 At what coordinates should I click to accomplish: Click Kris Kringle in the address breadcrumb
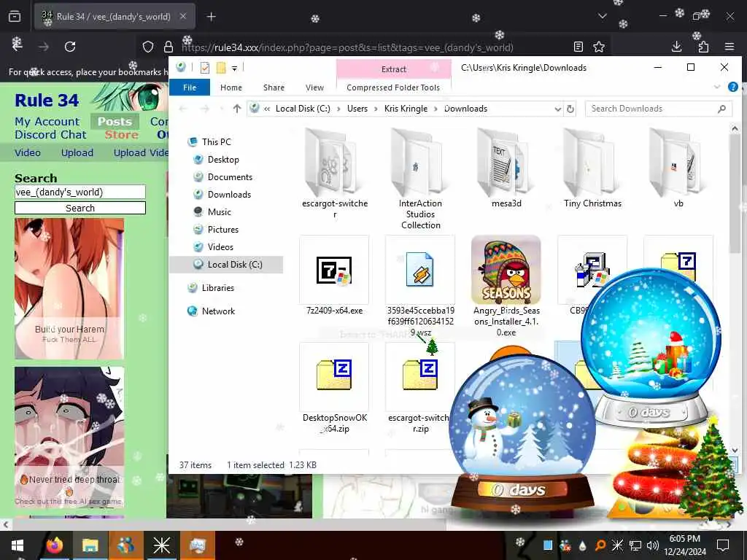[406, 109]
